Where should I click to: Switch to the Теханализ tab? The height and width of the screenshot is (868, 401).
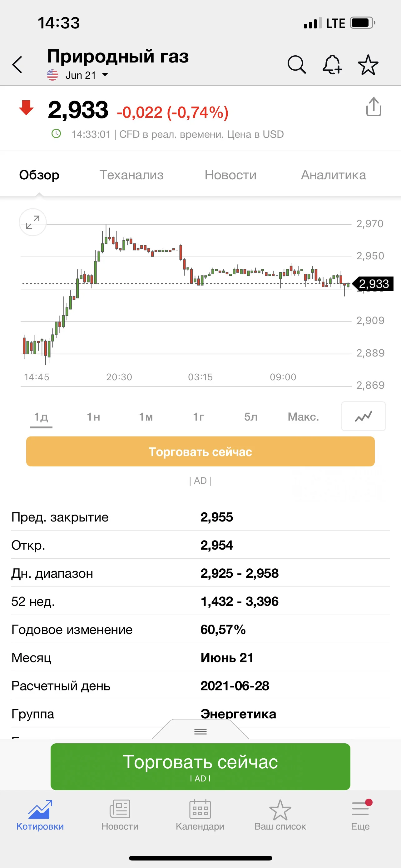tap(131, 175)
